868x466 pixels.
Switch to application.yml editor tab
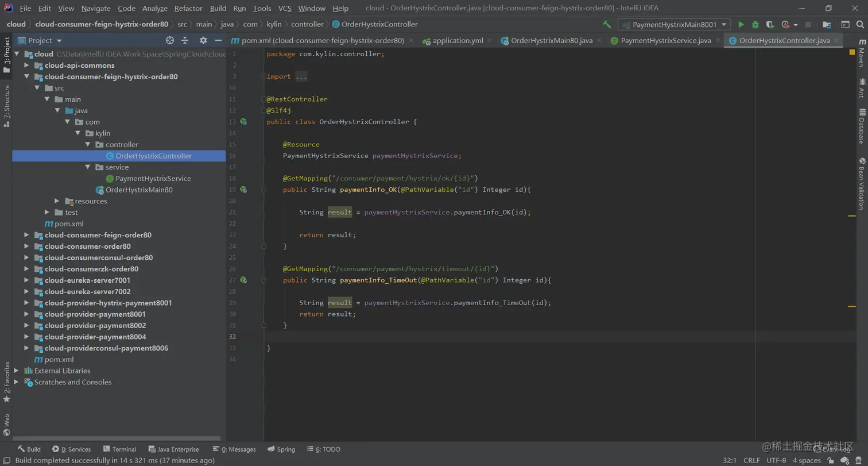(457, 41)
